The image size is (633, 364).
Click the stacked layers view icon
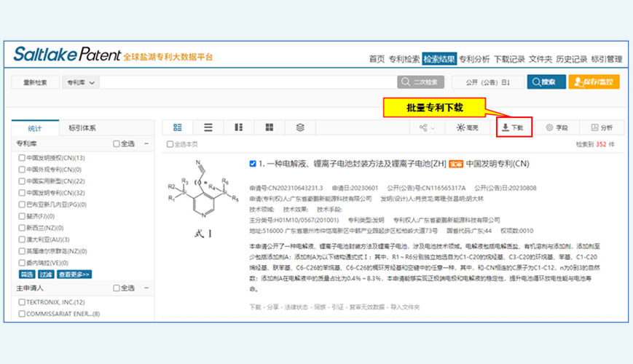pyautogui.click(x=300, y=127)
